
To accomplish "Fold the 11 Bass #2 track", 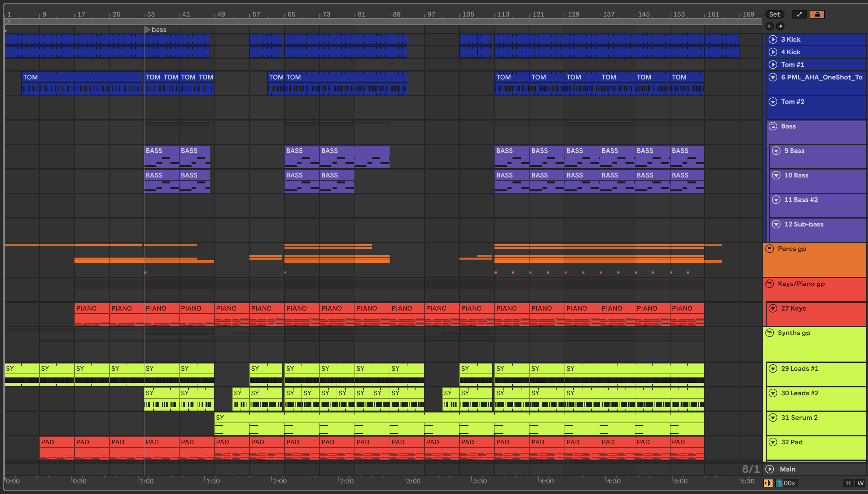I will [x=776, y=200].
